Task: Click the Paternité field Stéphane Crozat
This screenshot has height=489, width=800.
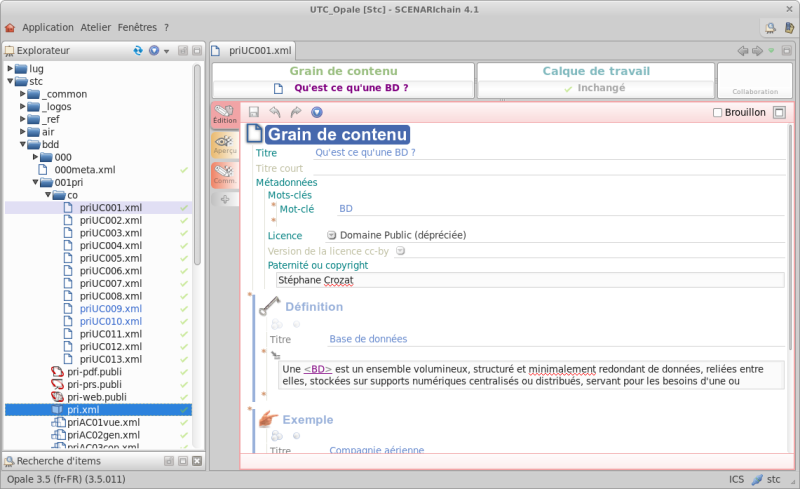Action: point(530,280)
